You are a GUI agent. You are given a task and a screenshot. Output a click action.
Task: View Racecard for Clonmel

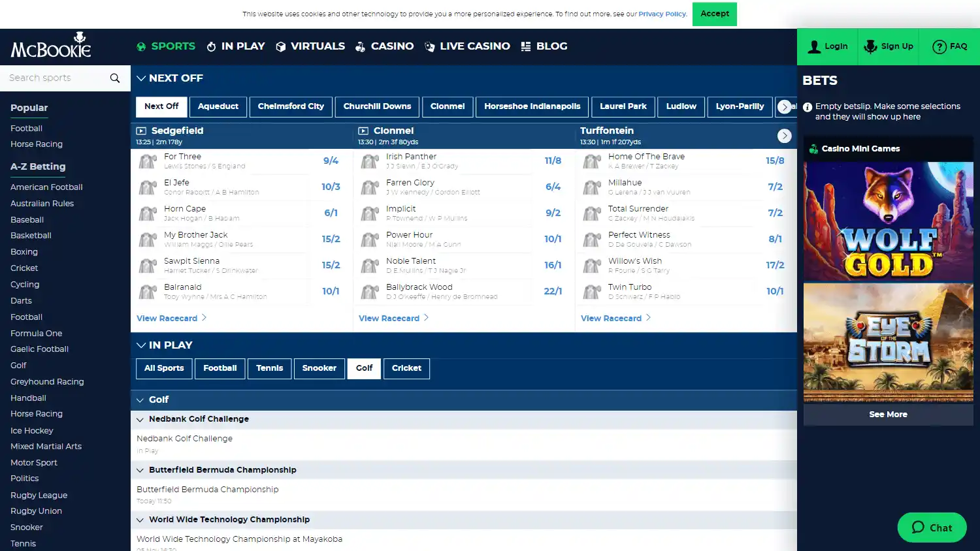pyautogui.click(x=394, y=319)
